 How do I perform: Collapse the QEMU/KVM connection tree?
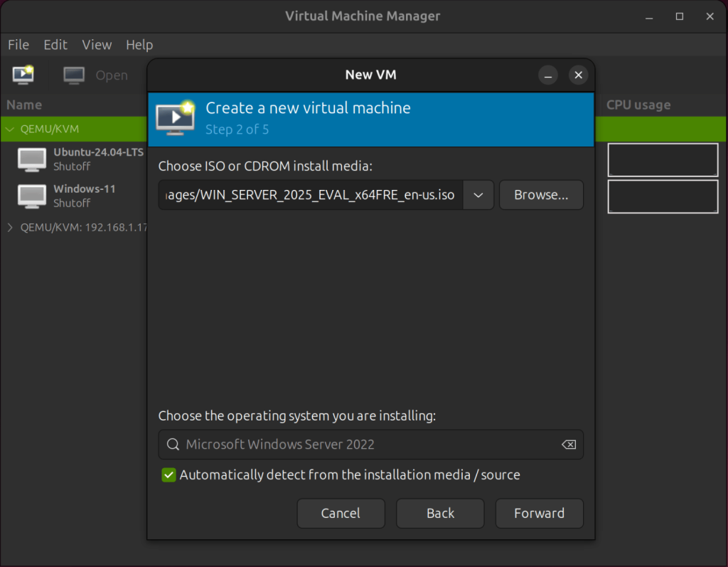(x=10, y=129)
